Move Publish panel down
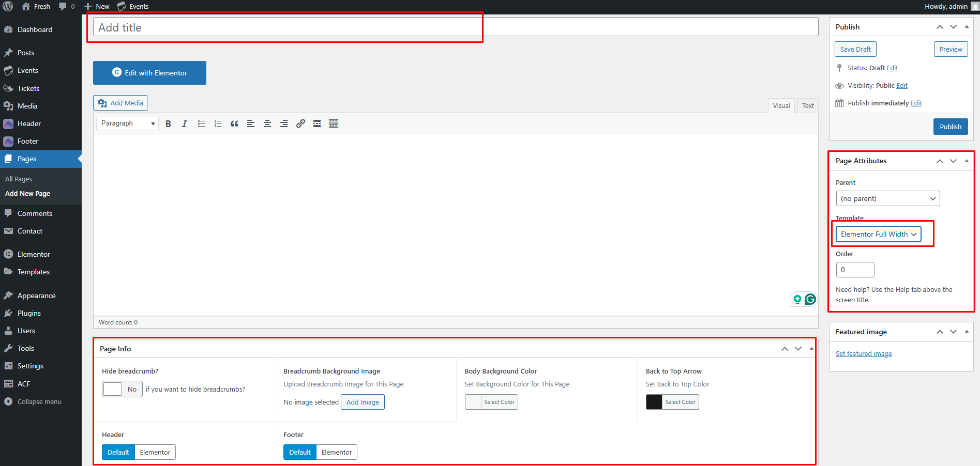Screen dimensions: 980x466 953,27
